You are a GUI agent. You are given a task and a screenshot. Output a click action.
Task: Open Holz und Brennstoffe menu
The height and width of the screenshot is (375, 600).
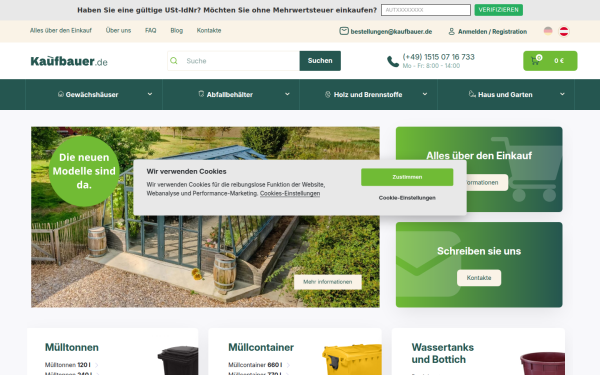tap(368, 95)
